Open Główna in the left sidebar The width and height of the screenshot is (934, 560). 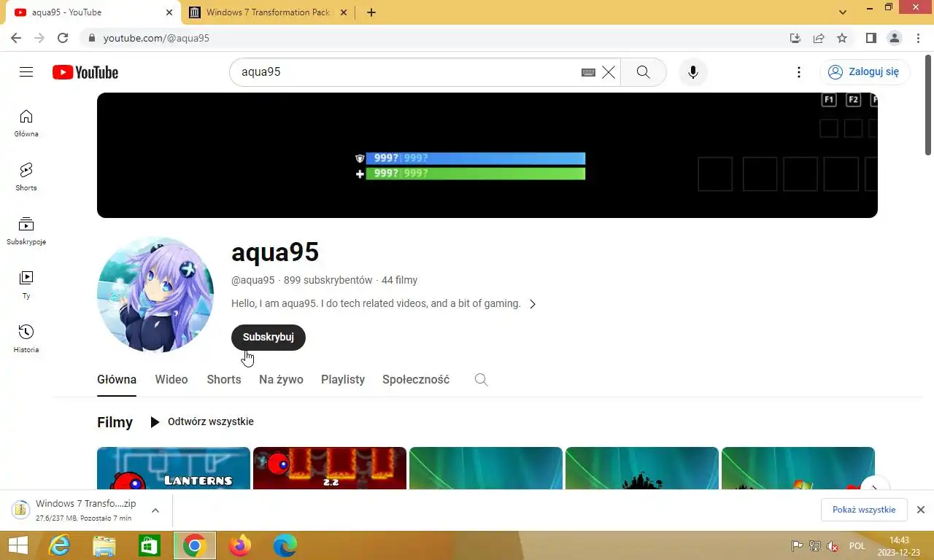point(26,123)
